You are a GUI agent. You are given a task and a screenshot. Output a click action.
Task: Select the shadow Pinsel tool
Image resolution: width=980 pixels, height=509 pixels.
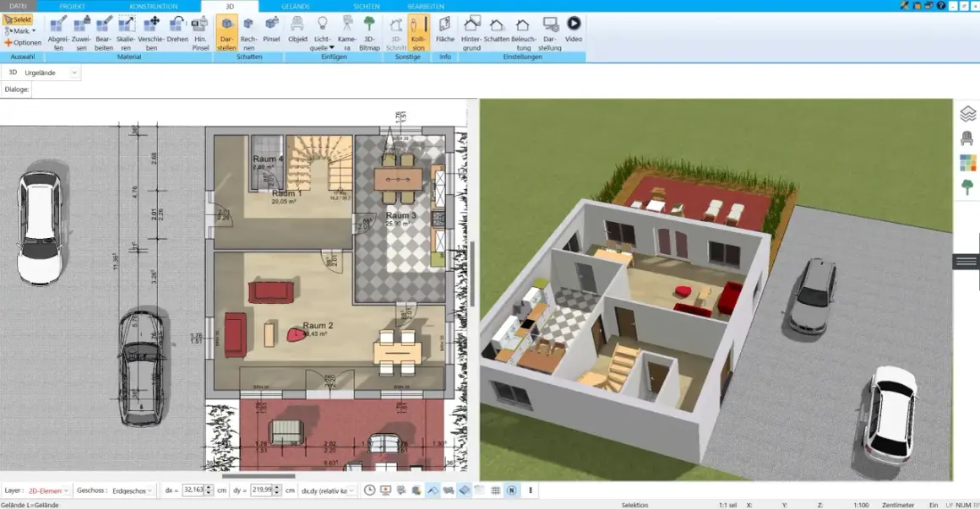point(271,30)
